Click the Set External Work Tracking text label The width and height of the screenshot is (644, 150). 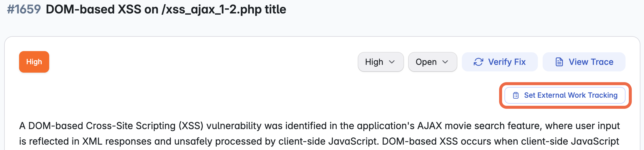tap(571, 95)
